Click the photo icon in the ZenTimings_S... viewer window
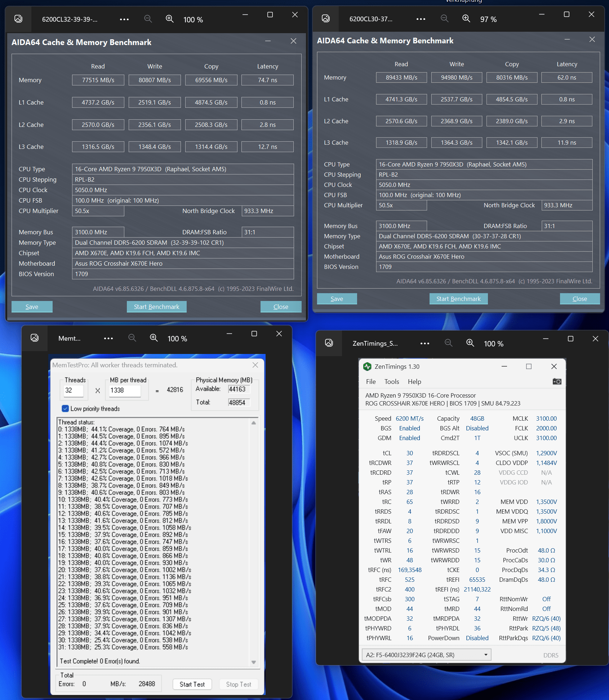The width and height of the screenshot is (609, 700). pyautogui.click(x=329, y=343)
